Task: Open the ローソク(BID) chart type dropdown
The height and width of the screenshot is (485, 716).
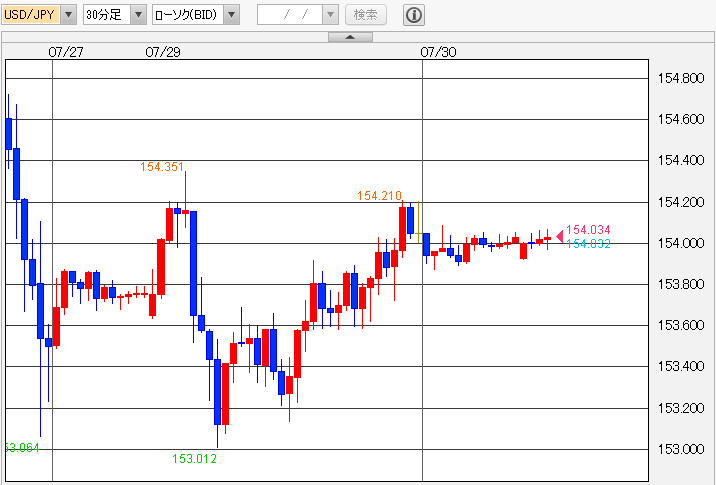Action: 232,15
